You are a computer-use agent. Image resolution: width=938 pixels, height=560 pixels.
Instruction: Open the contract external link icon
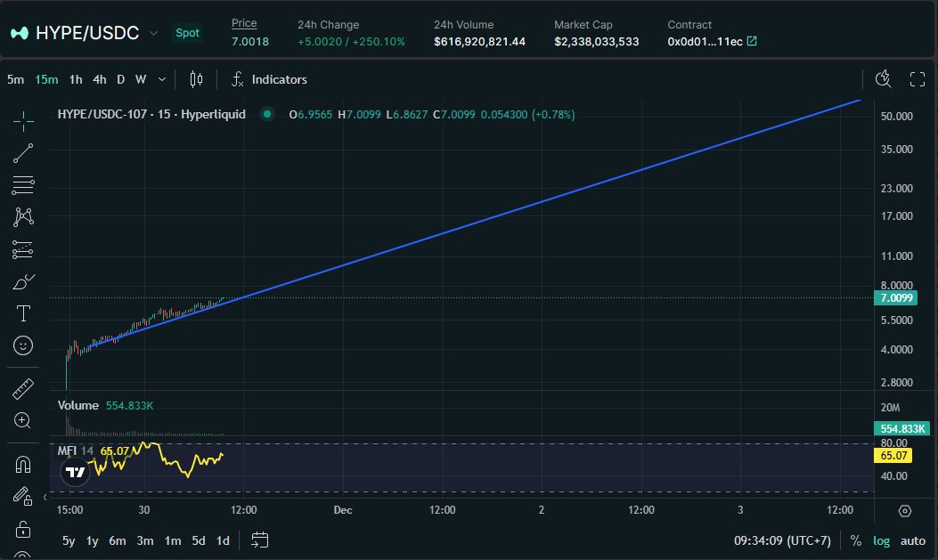(x=752, y=41)
